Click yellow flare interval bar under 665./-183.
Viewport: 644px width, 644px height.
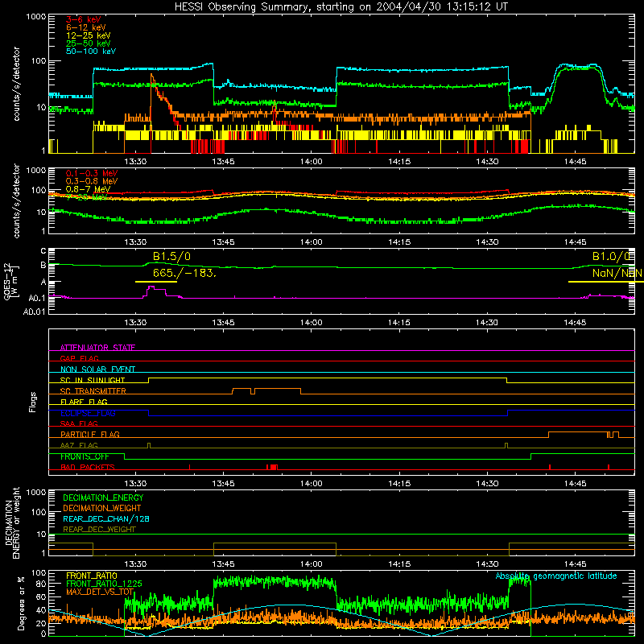[156, 282]
